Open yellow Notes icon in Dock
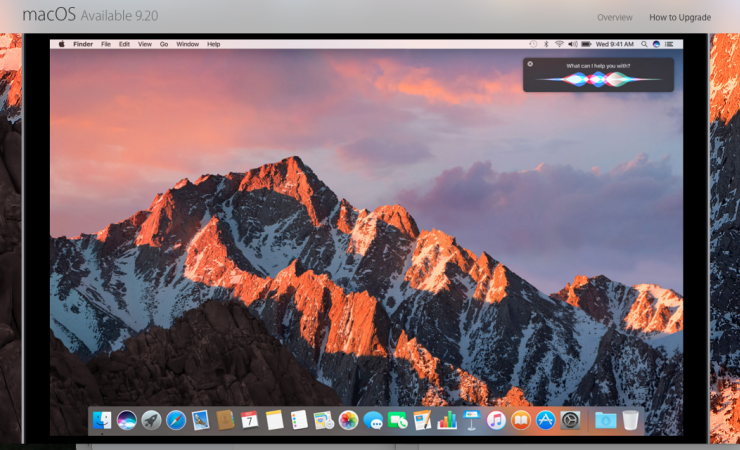The height and width of the screenshot is (450, 740). tap(274, 420)
